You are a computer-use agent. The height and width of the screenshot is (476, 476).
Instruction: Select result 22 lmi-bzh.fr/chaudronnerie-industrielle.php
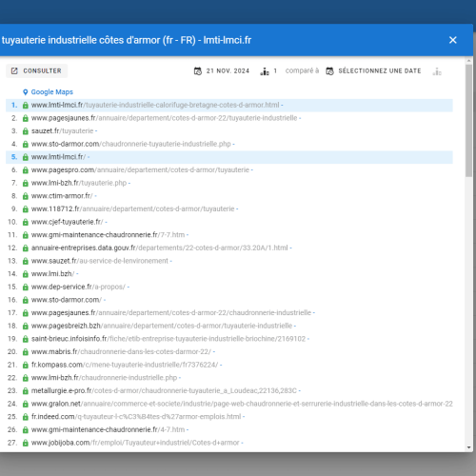pyautogui.click(x=104, y=378)
